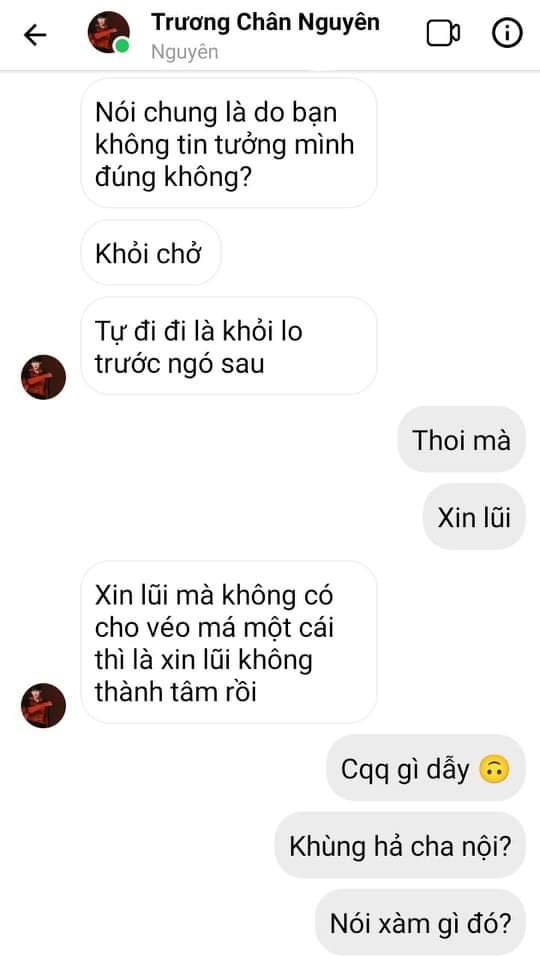Open Trương Chân Nguyên contact name
The height and width of the screenshot is (958, 540).
[x=265, y=22]
